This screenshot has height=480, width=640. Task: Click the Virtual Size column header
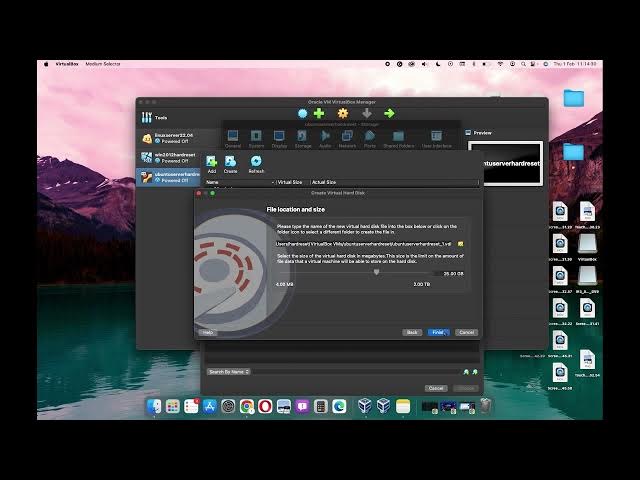290,182
